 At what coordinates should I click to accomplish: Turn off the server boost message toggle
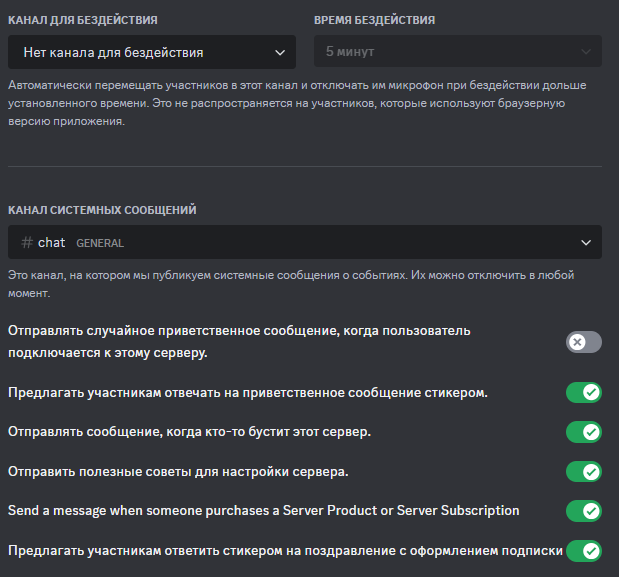point(584,432)
